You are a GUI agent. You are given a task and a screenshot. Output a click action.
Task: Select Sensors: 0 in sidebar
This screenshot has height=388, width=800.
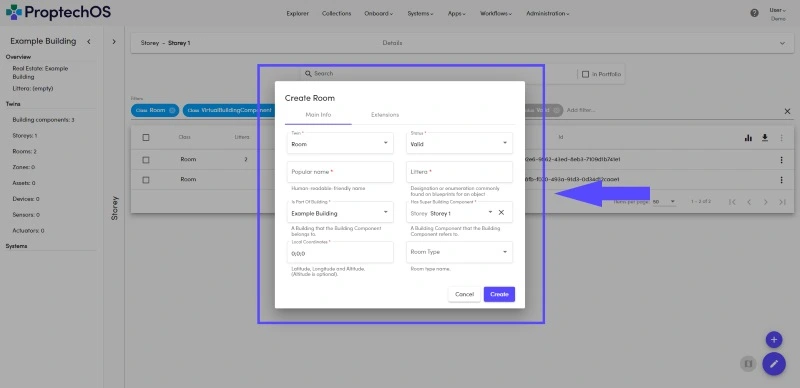(26, 215)
